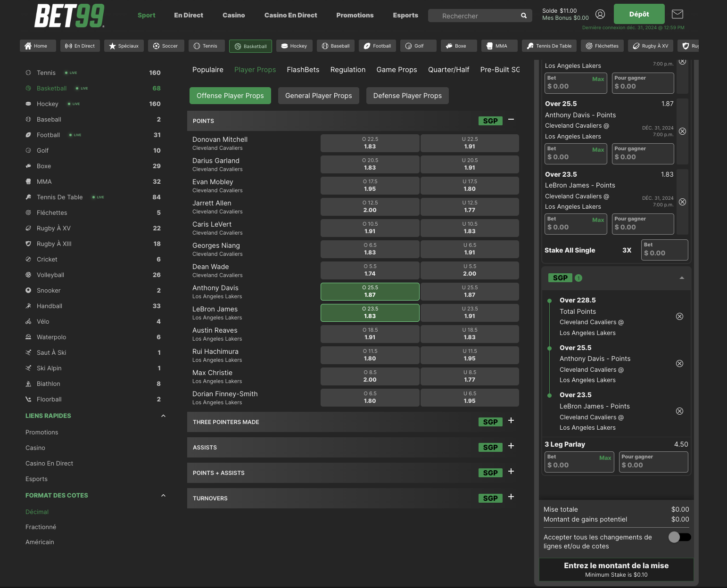This screenshot has width=727, height=588.
Task: Remove Anthony Davis single bet from slip
Action: click(x=682, y=131)
